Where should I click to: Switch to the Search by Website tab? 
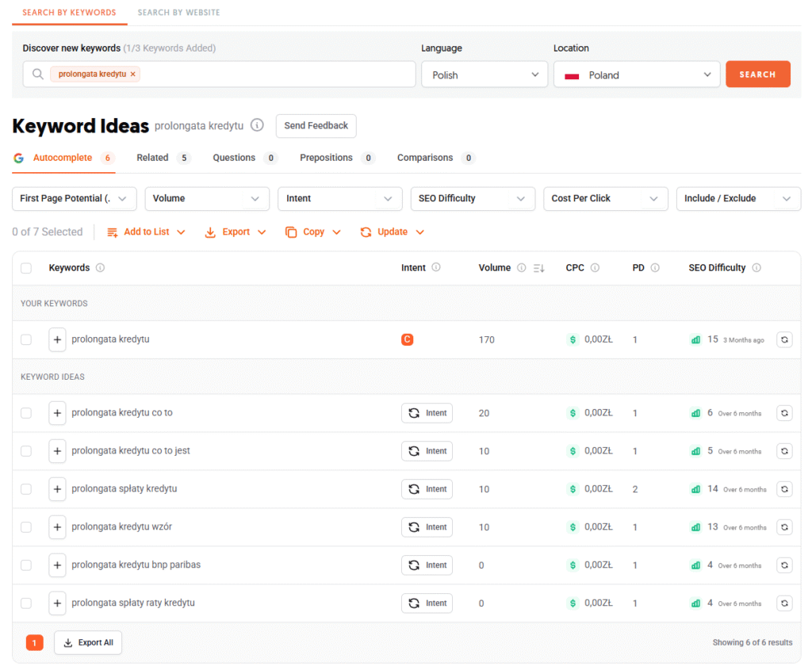(178, 13)
